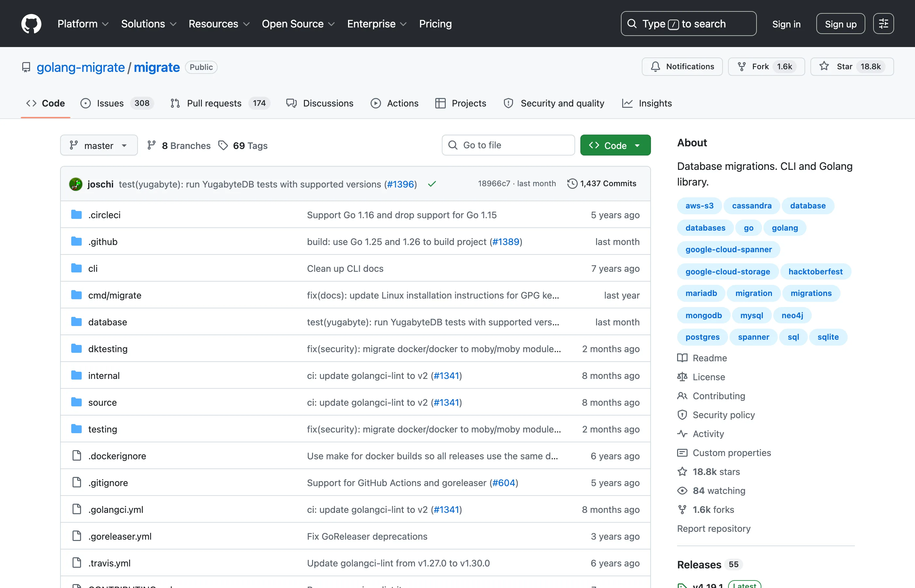Open the Projects tab
This screenshot has height=588, width=915.
point(460,103)
